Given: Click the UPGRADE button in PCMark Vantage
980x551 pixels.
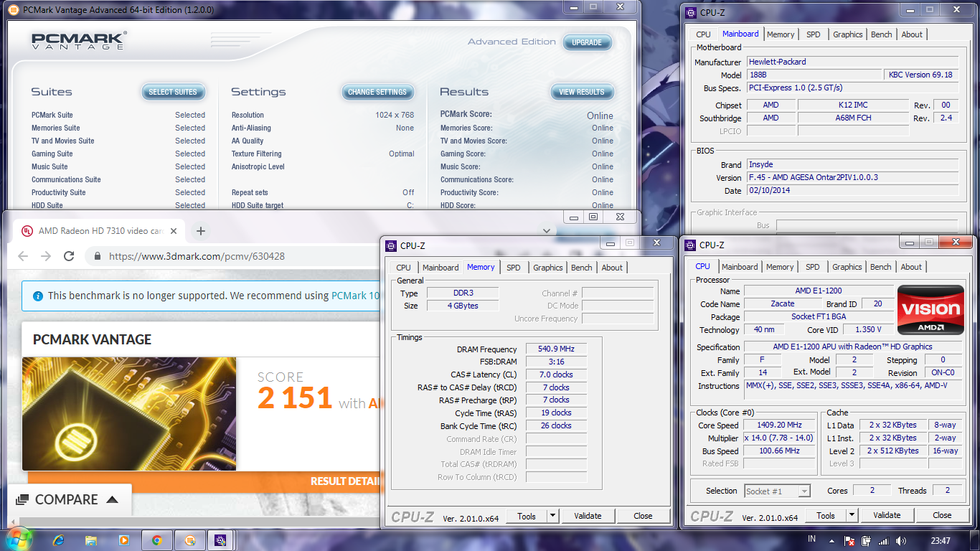Looking at the screenshot, I should 587,42.
